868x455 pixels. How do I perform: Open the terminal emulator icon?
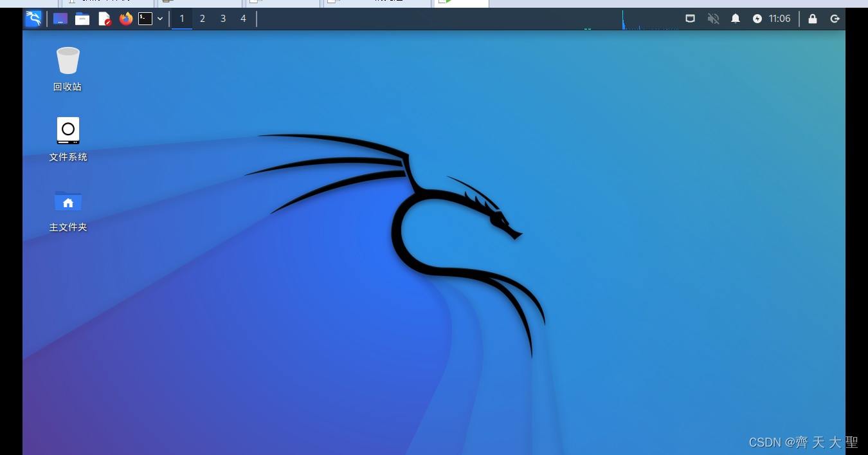coord(145,19)
